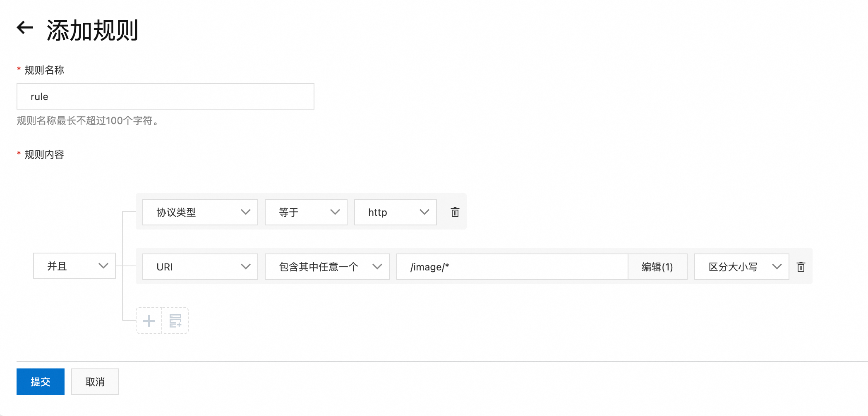The image size is (868, 416).
Task: Go back using the arrow beside 添加规则
Action: coord(25,28)
